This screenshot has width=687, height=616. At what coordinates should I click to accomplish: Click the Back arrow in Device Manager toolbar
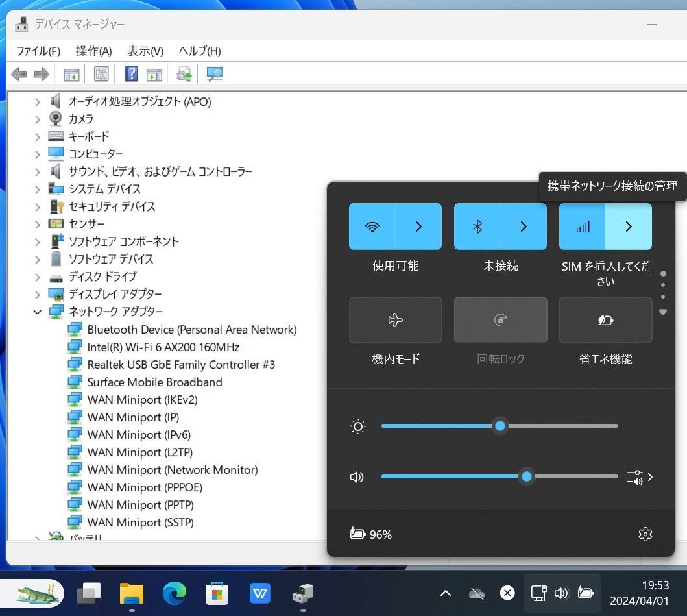pyautogui.click(x=19, y=75)
